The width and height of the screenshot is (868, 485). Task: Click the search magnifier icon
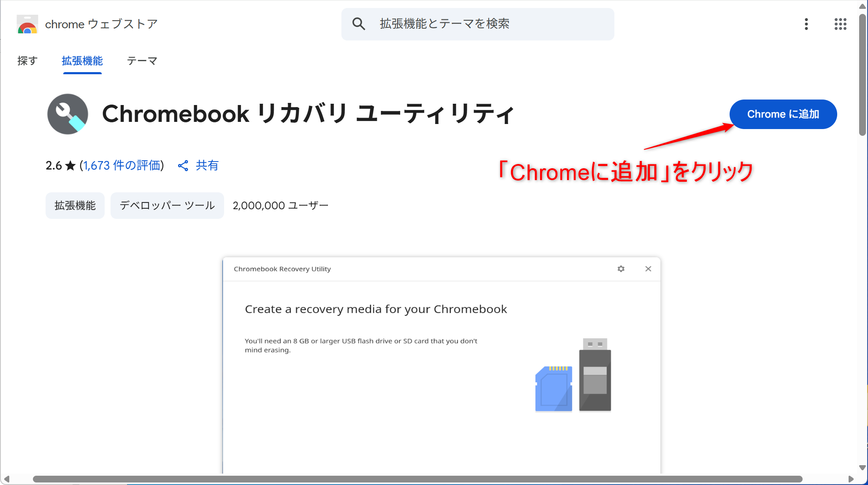(359, 24)
